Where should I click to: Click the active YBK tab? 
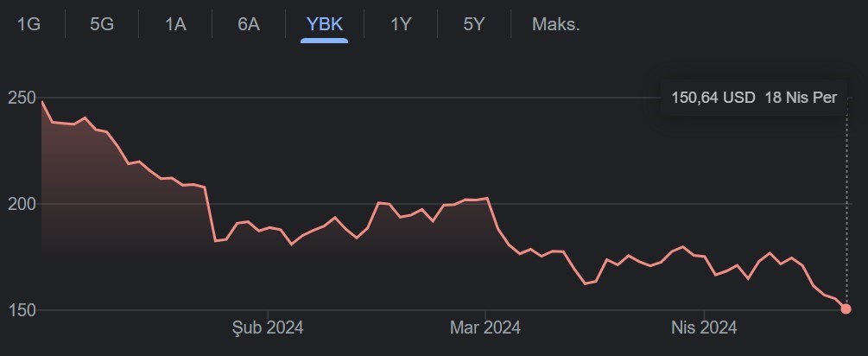[325, 24]
